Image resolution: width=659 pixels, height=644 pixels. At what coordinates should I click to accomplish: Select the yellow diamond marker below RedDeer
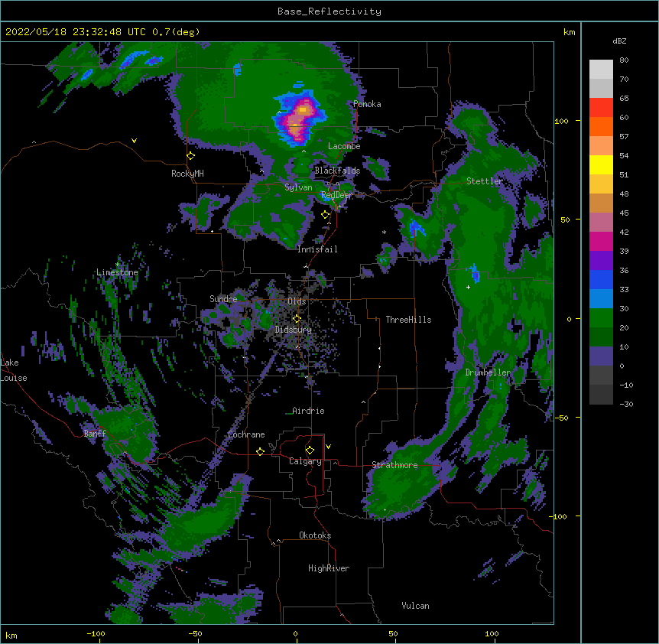tap(326, 215)
